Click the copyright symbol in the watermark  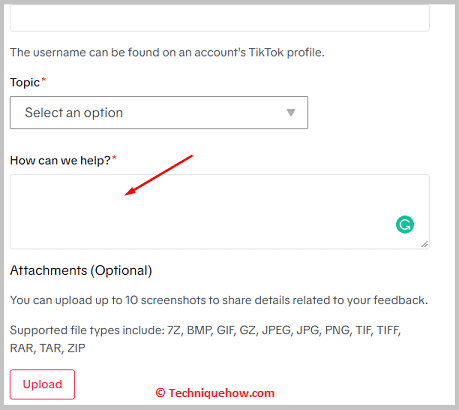click(160, 393)
